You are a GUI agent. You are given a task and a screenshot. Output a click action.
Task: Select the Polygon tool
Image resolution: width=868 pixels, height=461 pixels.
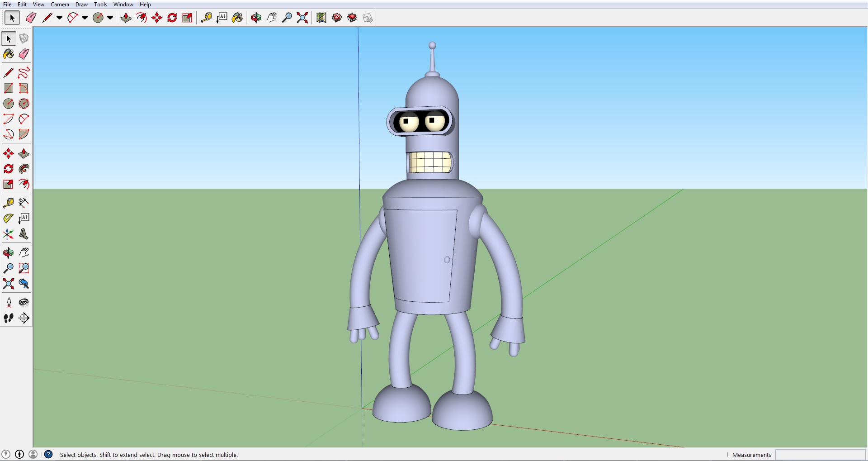tap(24, 104)
